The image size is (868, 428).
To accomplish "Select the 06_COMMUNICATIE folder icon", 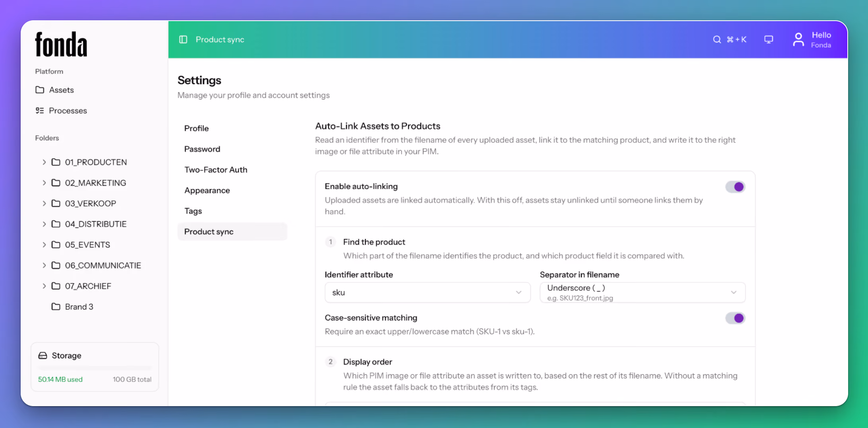I will tap(56, 265).
